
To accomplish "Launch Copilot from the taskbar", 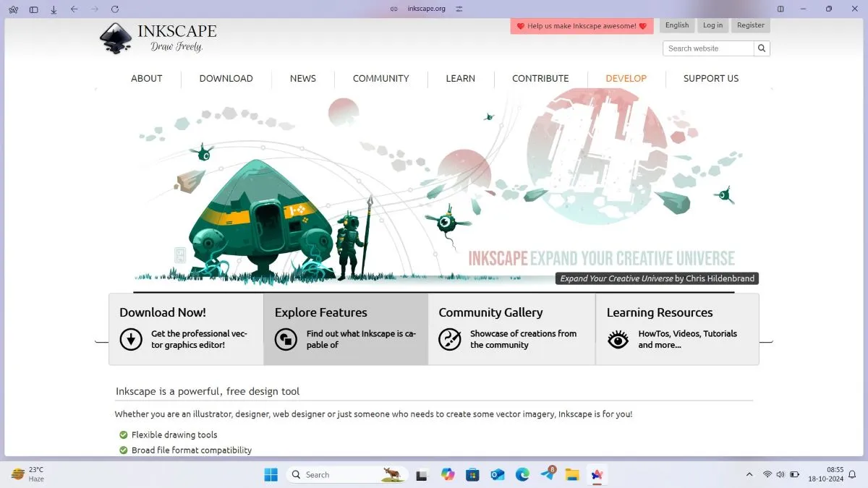I will pos(448,474).
